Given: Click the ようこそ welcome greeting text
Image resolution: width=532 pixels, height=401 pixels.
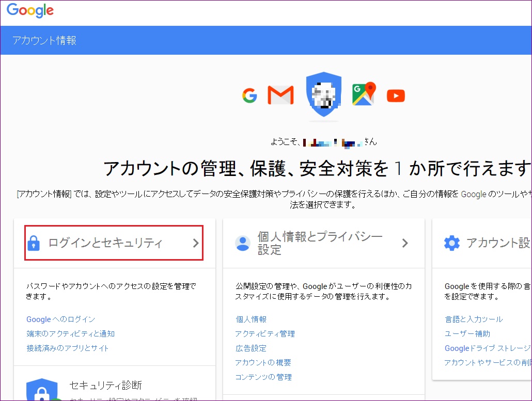Looking at the screenshot, I should [x=323, y=142].
